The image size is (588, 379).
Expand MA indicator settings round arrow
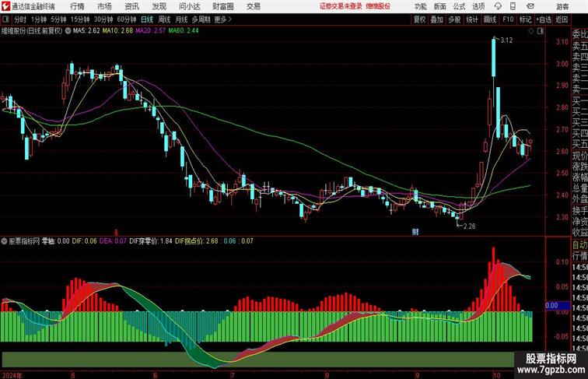point(68,31)
